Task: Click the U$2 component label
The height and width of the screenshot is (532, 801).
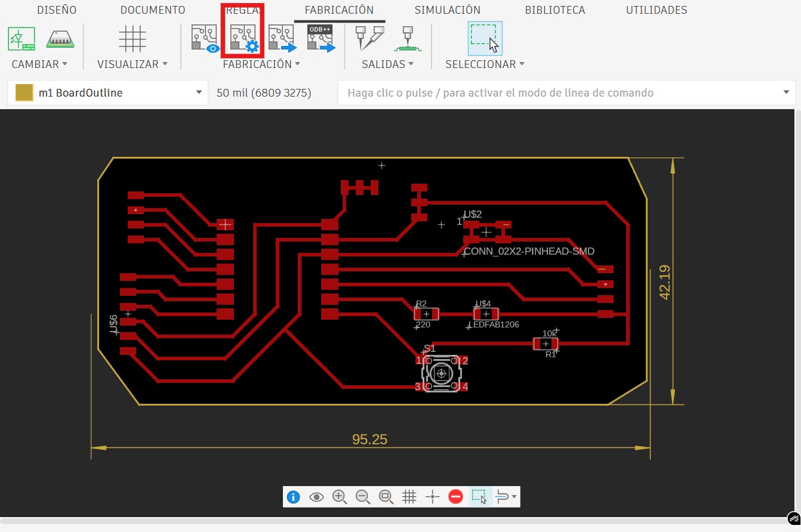Action: pos(473,214)
